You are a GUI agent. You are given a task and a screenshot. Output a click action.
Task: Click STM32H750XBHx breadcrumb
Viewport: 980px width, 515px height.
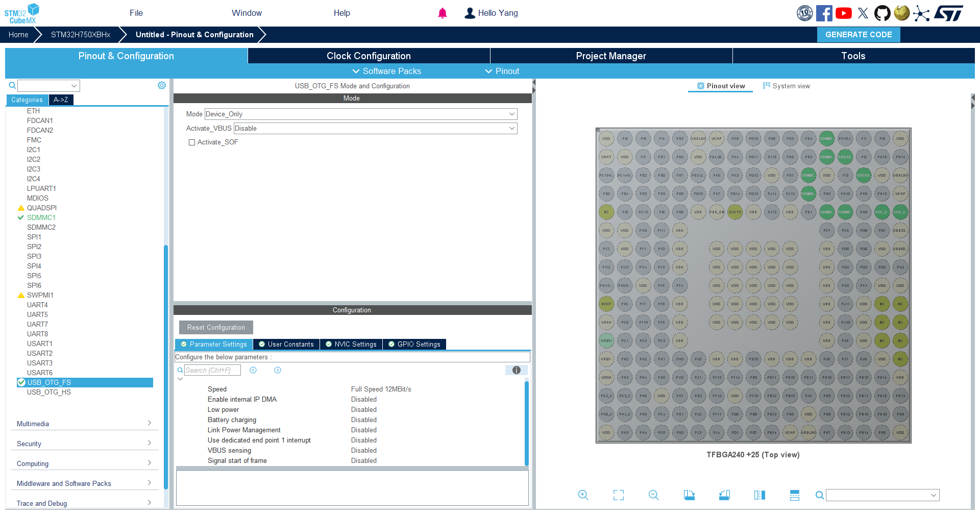(x=81, y=35)
